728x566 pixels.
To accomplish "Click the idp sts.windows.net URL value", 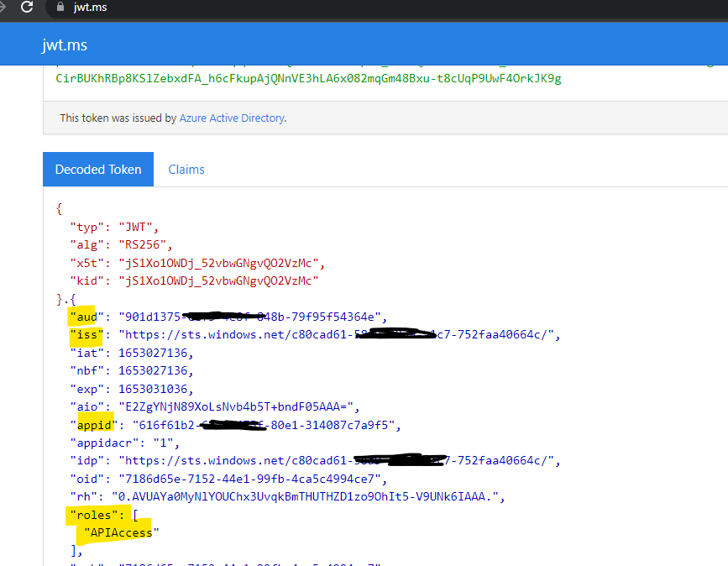I will click(x=336, y=460).
